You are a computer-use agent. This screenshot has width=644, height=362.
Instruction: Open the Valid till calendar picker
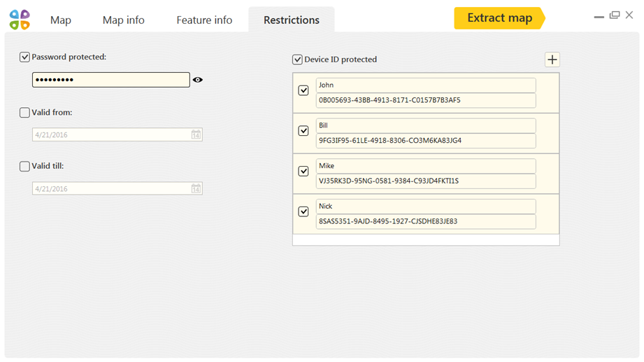click(x=196, y=188)
